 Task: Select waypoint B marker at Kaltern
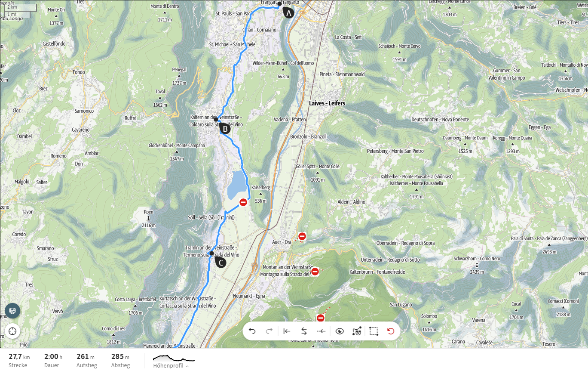(224, 128)
